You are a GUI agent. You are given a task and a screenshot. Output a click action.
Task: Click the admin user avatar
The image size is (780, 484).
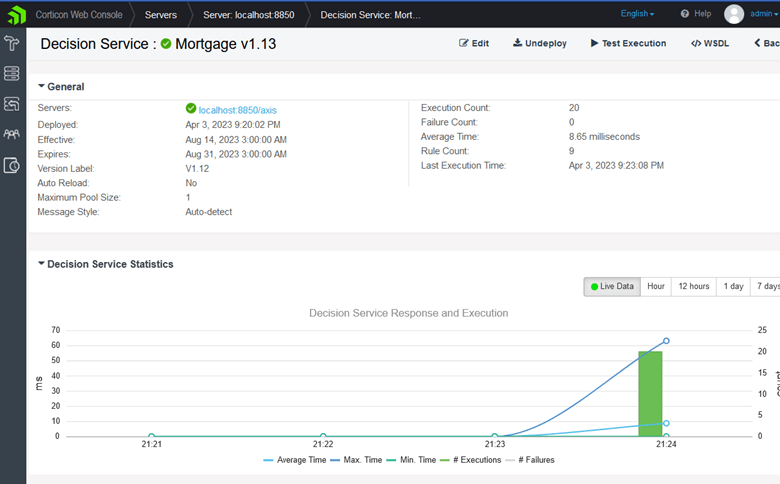[x=734, y=14]
